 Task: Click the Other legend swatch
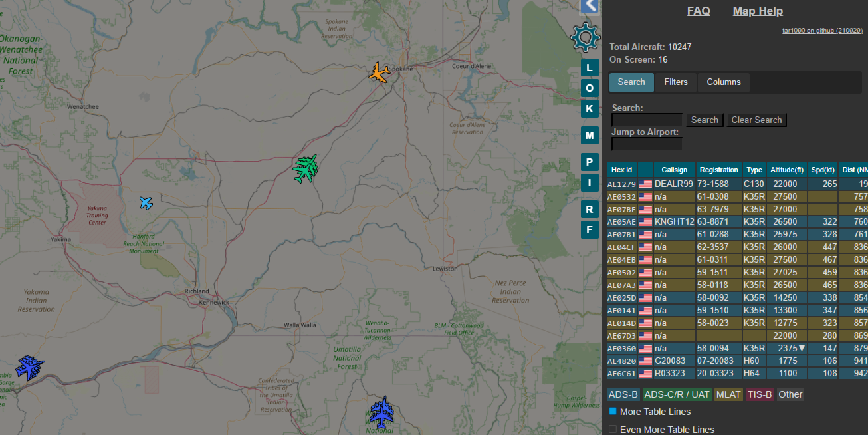pyautogui.click(x=790, y=394)
